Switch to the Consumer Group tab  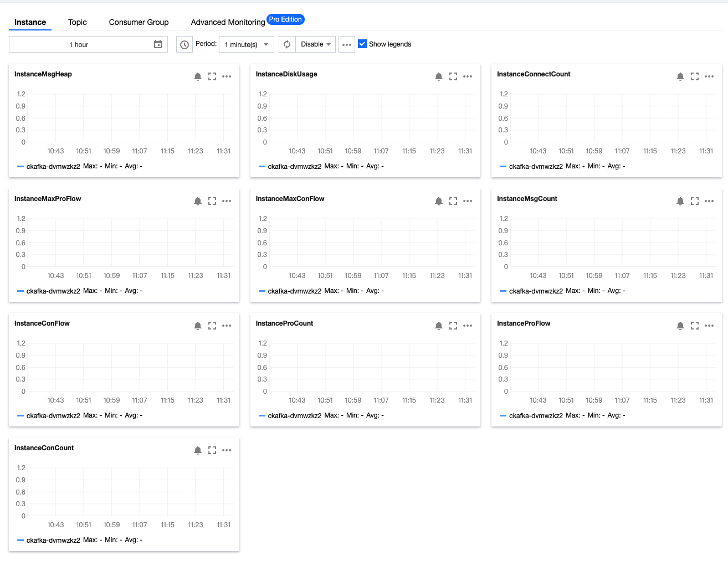139,22
